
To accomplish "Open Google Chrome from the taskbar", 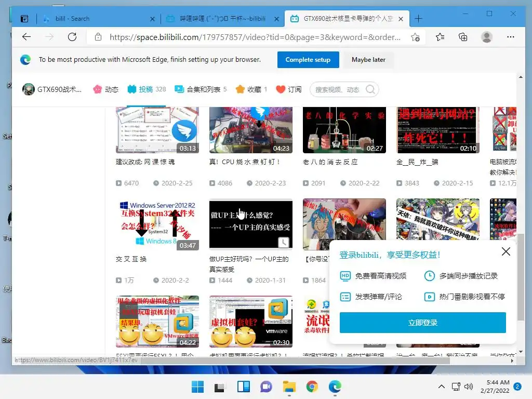I will (312, 387).
